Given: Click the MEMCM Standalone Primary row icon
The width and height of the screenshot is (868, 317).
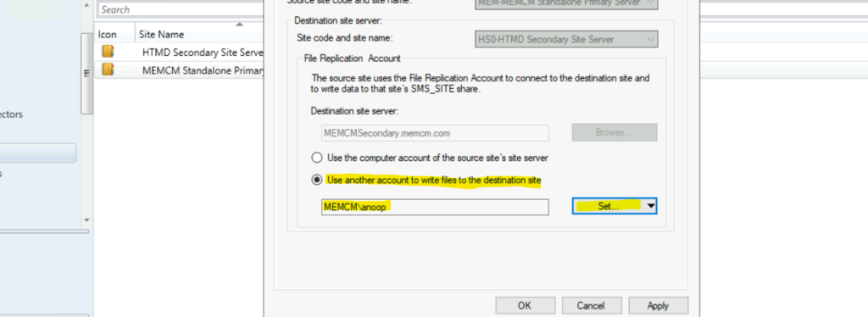Looking at the screenshot, I should (108, 70).
